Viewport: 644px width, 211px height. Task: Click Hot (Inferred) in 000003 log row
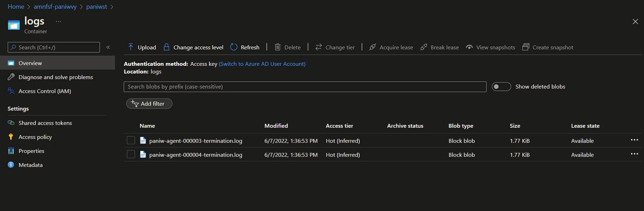tap(343, 141)
